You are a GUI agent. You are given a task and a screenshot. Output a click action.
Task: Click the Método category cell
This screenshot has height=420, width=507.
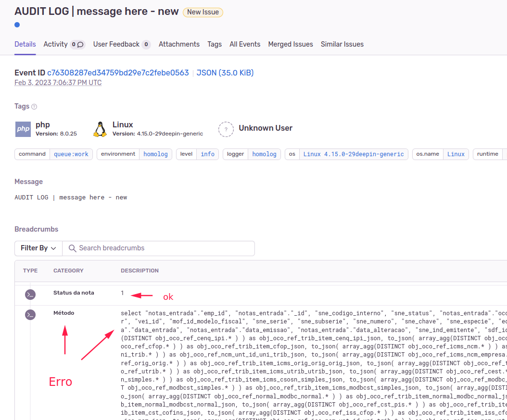[63, 313]
